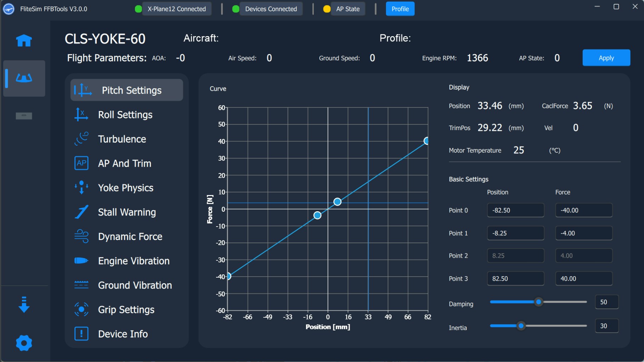
Task: Click the Damping slider handle
Action: (x=538, y=302)
